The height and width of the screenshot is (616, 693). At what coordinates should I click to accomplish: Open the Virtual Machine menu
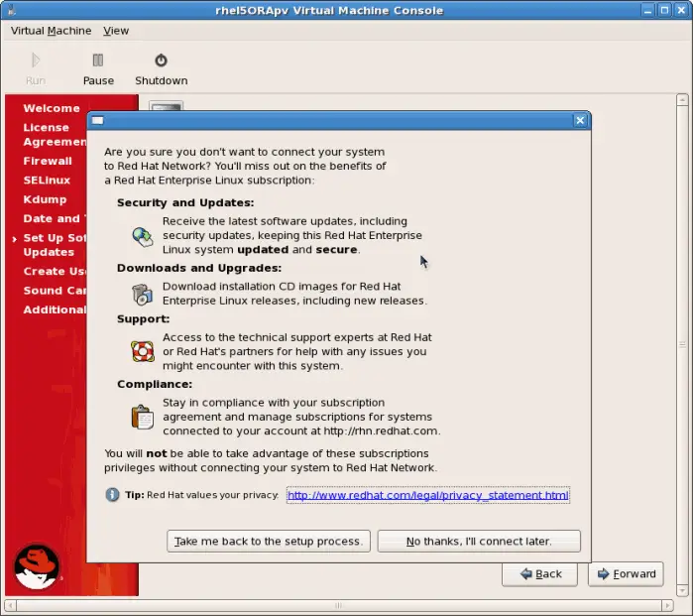click(x=49, y=31)
